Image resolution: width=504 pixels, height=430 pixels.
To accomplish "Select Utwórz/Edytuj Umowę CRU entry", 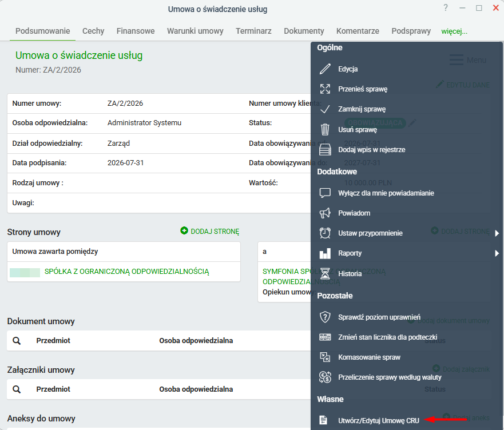I will point(379,421).
